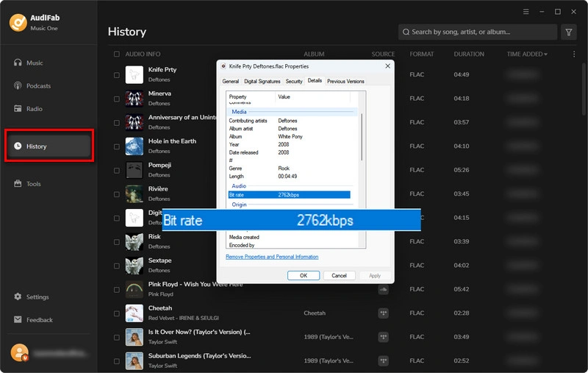Click the FORMAT column header
Viewport: 588px width, 373px height.
tap(421, 54)
